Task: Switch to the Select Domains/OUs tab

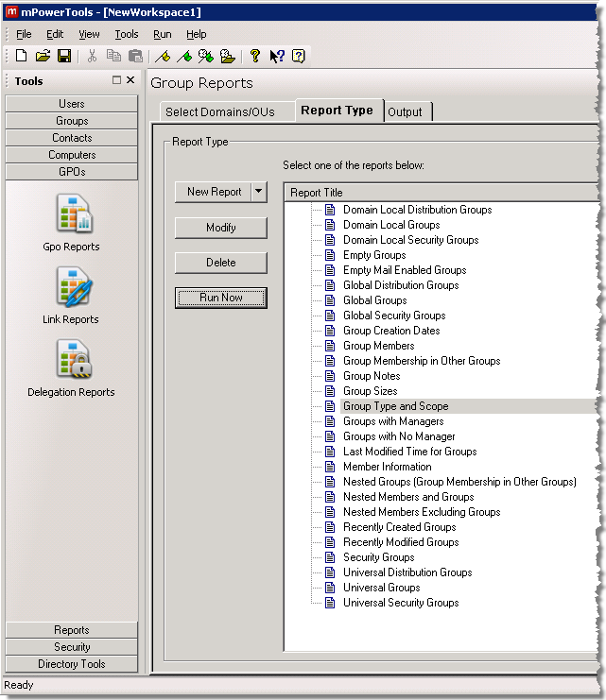Action: pos(227,111)
